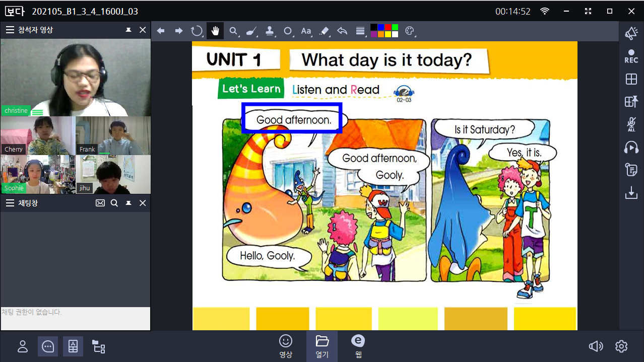Check the Wi-Fi network status icon
The image size is (644, 362).
tap(544, 11)
